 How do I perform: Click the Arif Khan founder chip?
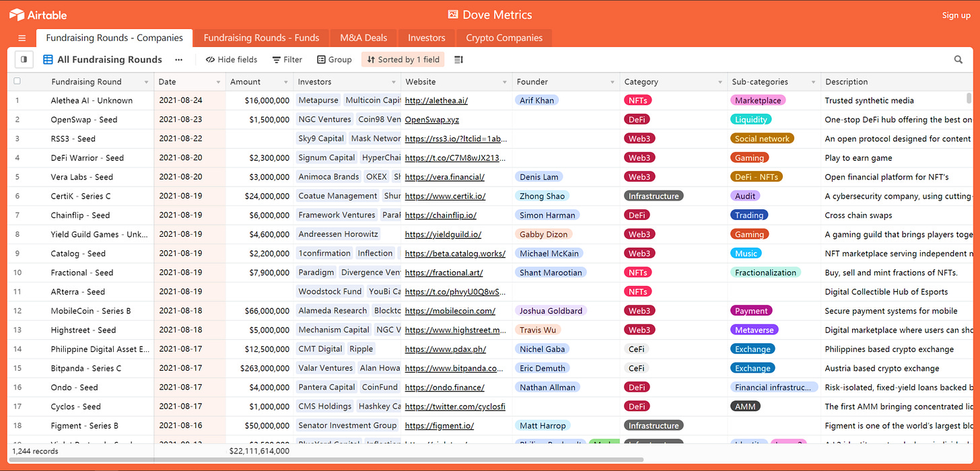(536, 100)
